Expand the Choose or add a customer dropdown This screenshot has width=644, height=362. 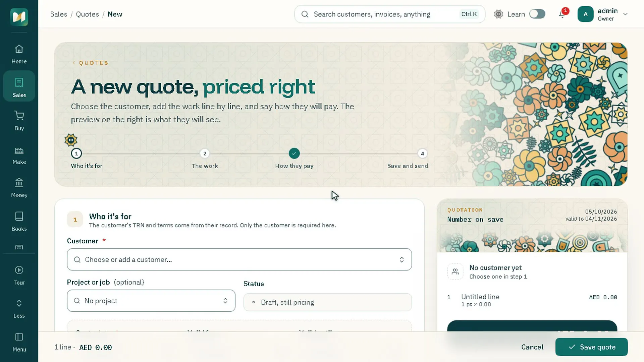coord(239,259)
